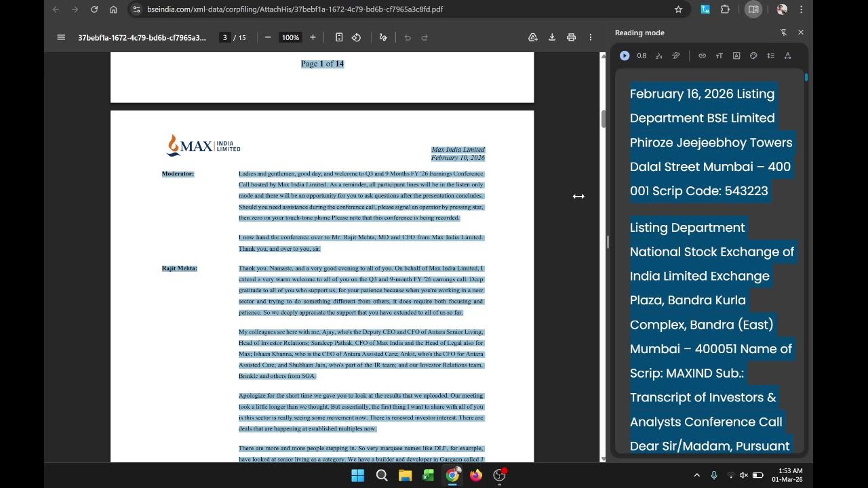Click the PDF file name title text
868x488 pixels.
click(142, 37)
